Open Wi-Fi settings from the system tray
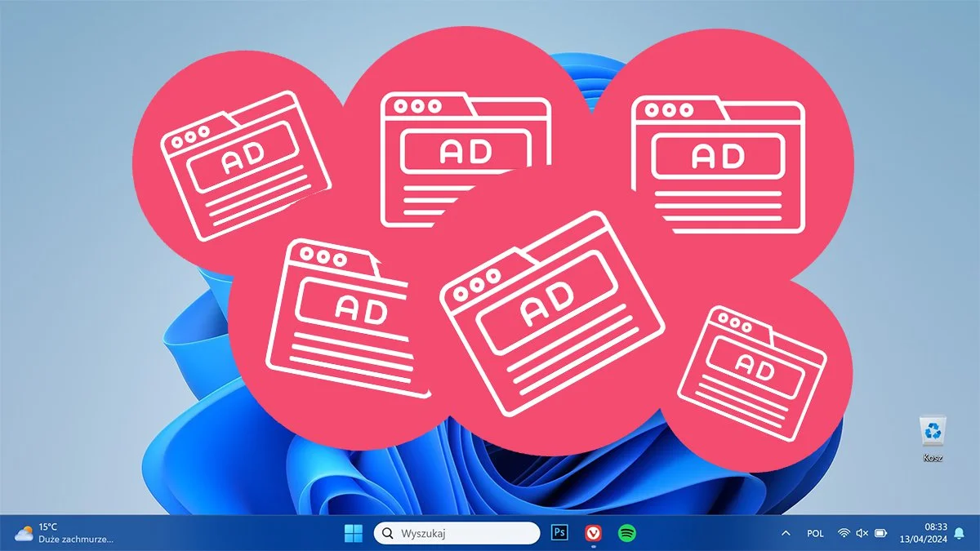The image size is (980, 551). 844,533
